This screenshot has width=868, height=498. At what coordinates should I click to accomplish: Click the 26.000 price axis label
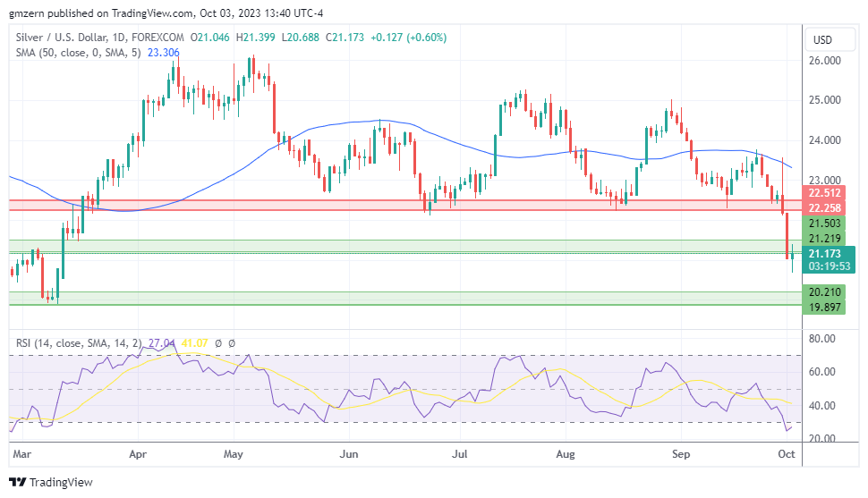click(x=824, y=61)
